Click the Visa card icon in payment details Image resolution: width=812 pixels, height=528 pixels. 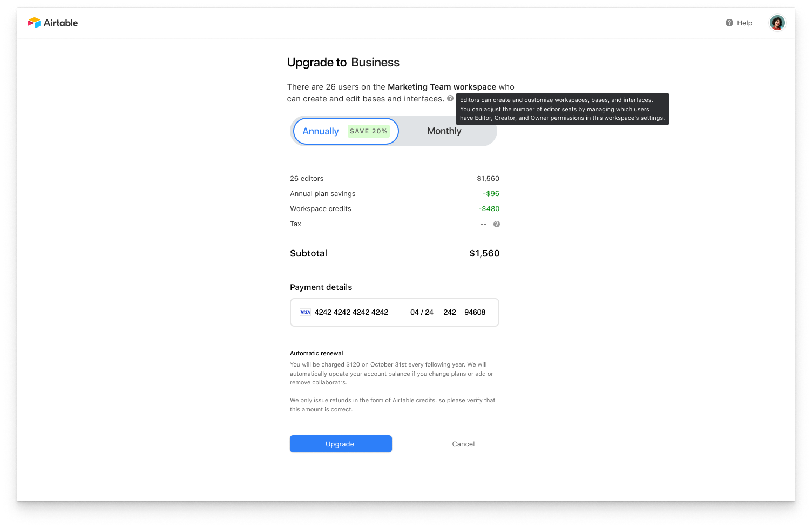[305, 312]
